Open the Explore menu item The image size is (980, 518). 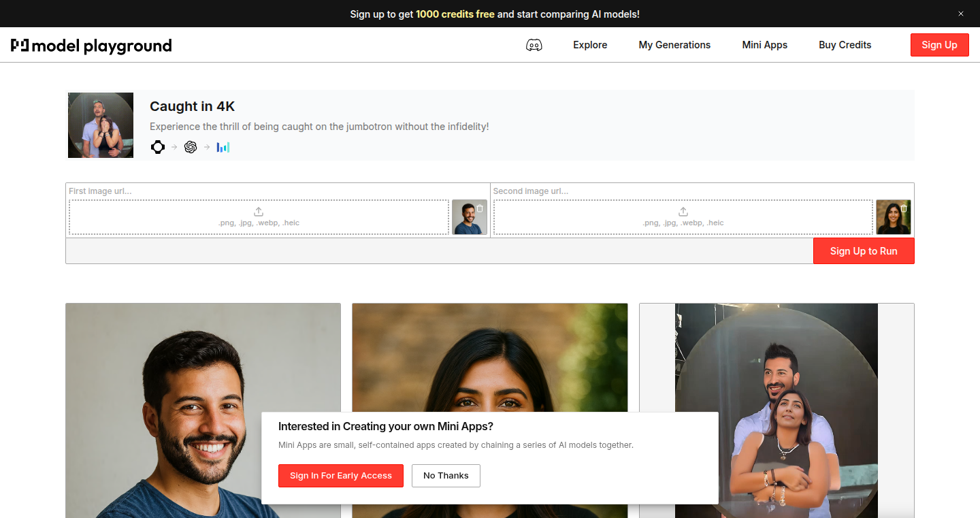590,45
